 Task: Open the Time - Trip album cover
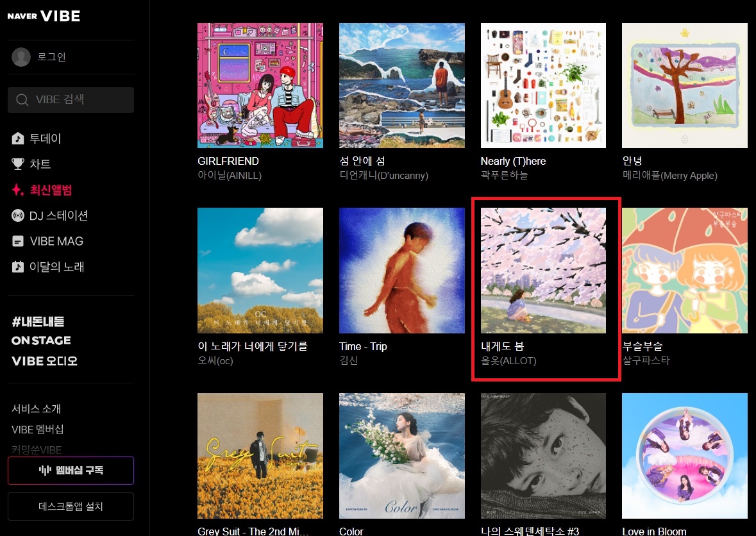click(x=402, y=271)
